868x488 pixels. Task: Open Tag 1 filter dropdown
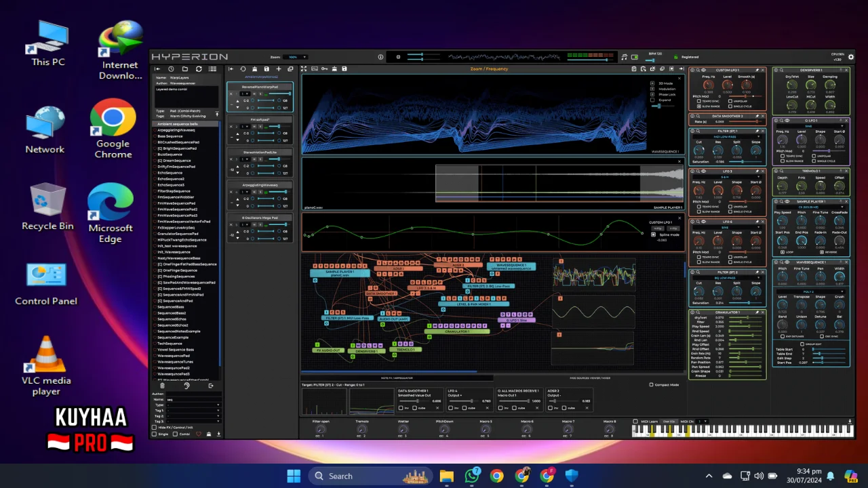(x=194, y=410)
